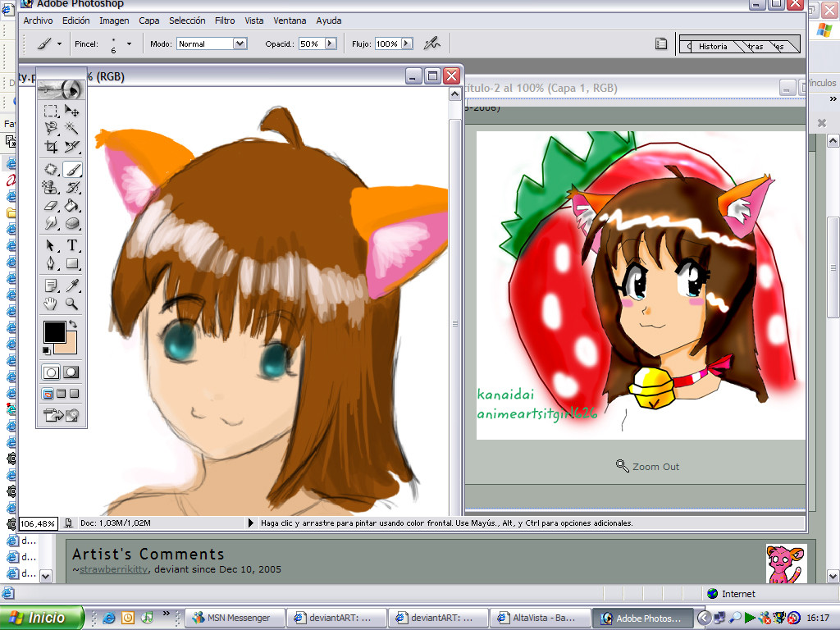Open the Filtro menu
Screen dimensions: 840x630
pyautogui.click(x=225, y=21)
